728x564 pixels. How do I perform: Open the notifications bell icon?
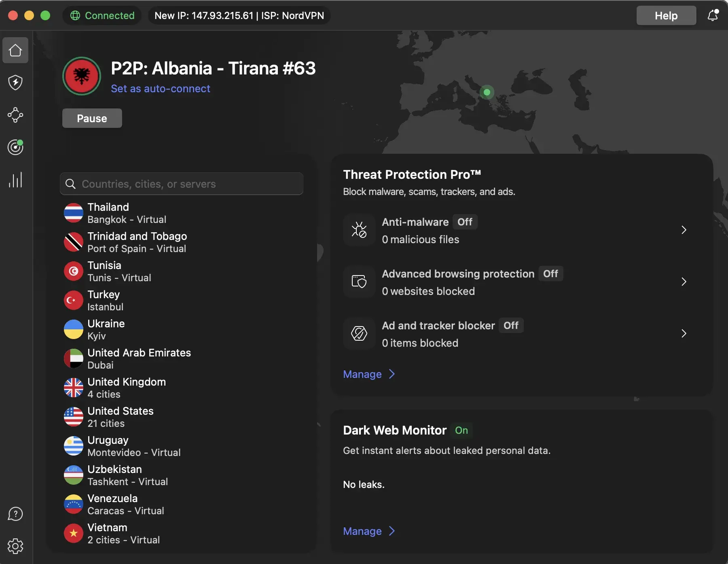pyautogui.click(x=713, y=15)
